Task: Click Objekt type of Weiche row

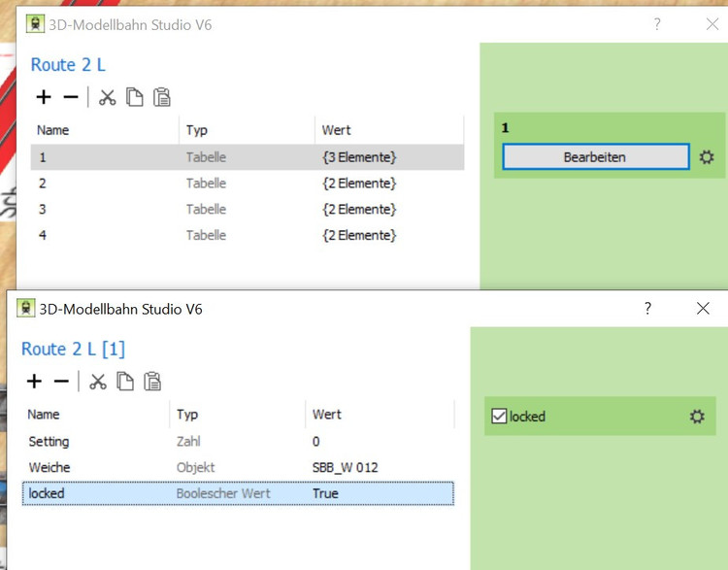Action: tap(195, 467)
